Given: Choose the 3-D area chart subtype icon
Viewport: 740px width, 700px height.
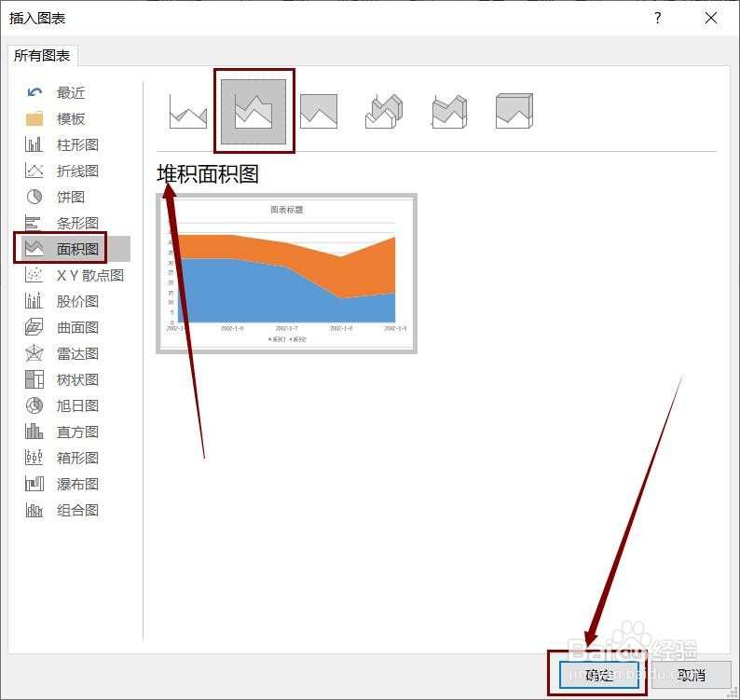Looking at the screenshot, I should click(x=384, y=112).
